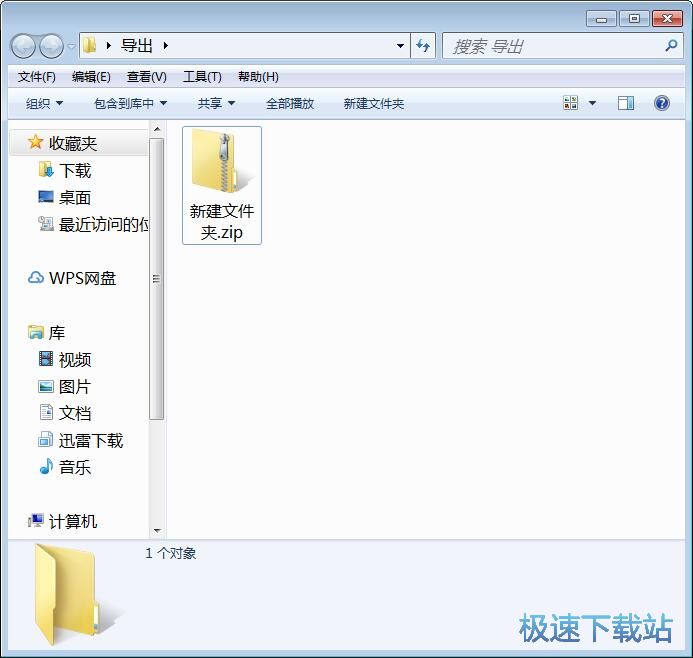Open 最近访问的位置 in favorites
This screenshot has height=658, width=693.
coord(103,224)
